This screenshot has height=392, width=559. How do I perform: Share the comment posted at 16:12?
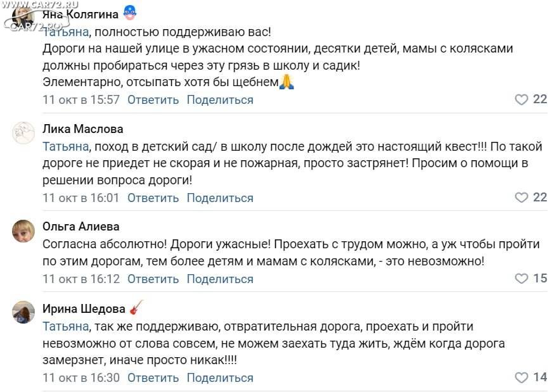pyautogui.click(x=220, y=279)
